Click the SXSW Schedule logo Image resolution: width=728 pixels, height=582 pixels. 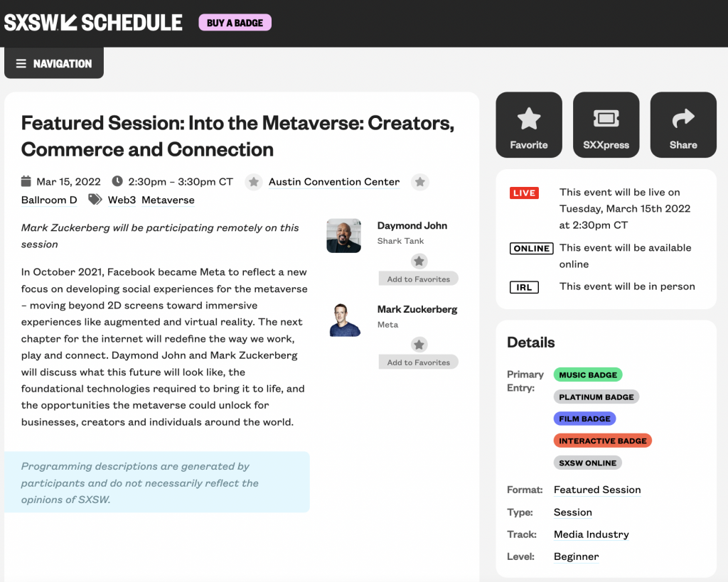click(x=94, y=23)
